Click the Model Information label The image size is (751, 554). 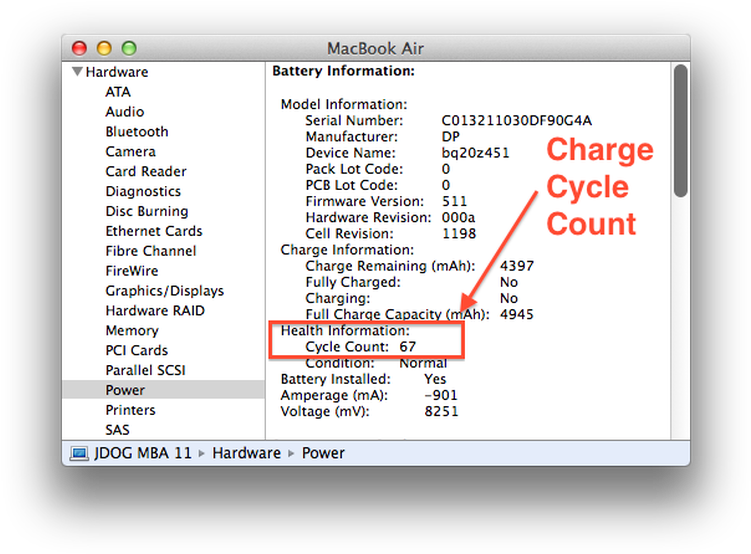pyautogui.click(x=344, y=104)
